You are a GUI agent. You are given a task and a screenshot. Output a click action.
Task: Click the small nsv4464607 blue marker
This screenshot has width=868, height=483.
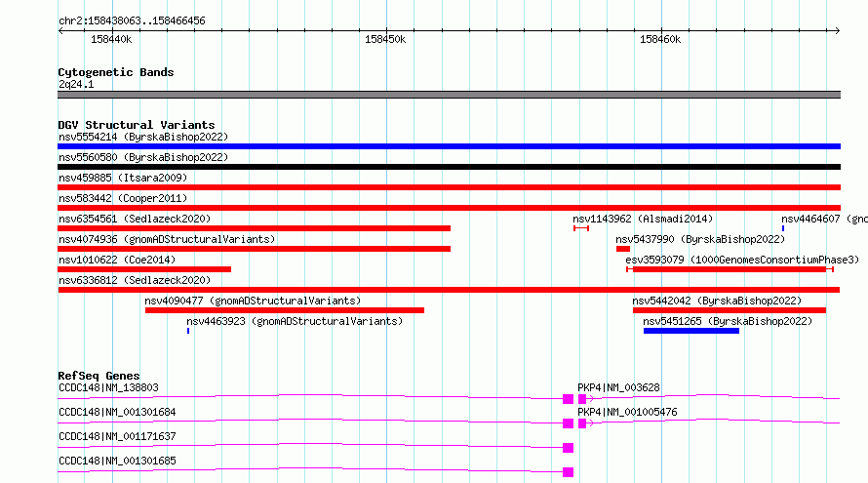pos(783,228)
